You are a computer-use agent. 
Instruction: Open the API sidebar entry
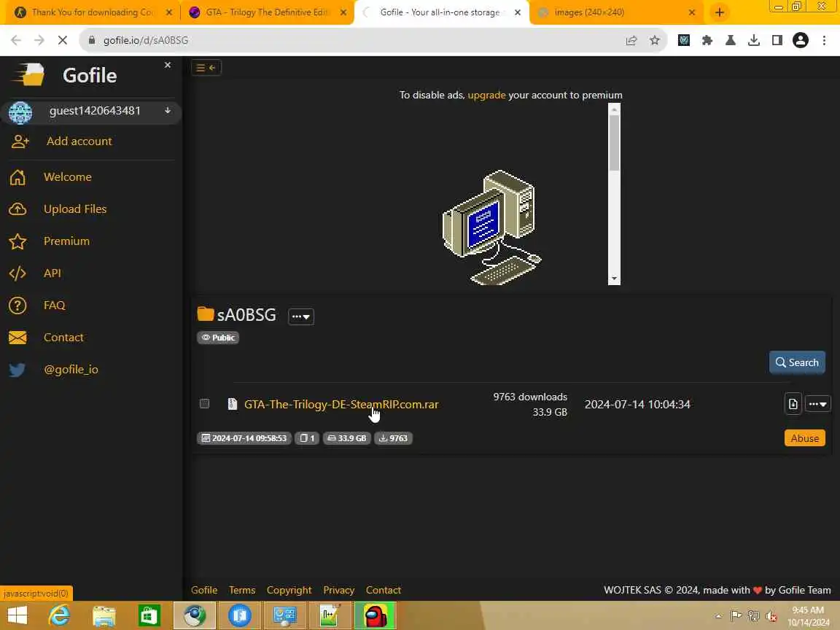[52, 273]
